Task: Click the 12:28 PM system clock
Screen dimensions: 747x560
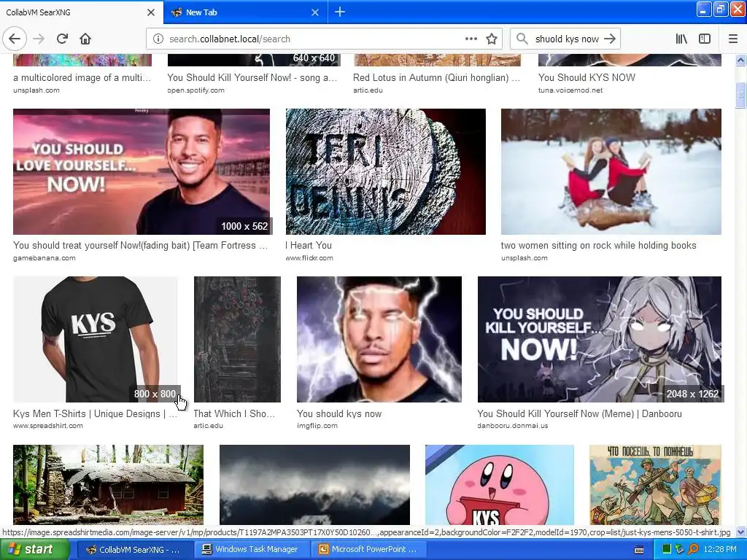Action: point(720,550)
